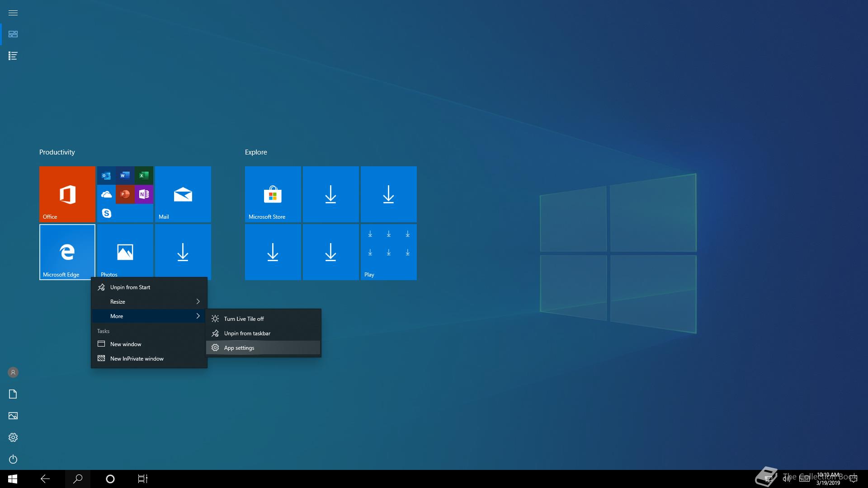The height and width of the screenshot is (488, 868).
Task: Open App settings from submenu
Action: pyautogui.click(x=263, y=348)
